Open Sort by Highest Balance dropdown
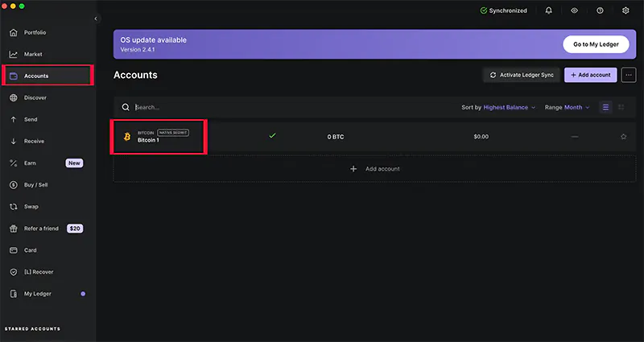This screenshot has height=342, width=644. 499,107
